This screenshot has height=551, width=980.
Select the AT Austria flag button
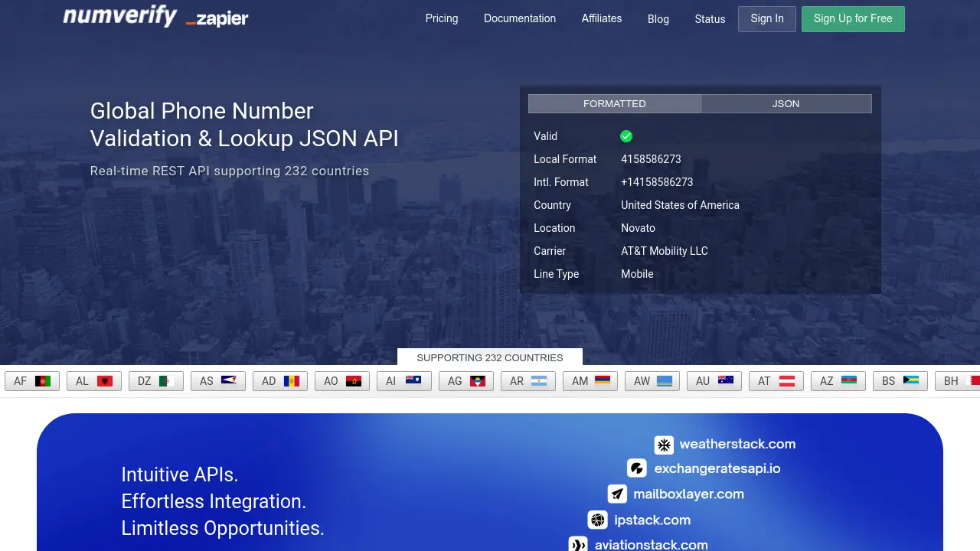776,381
